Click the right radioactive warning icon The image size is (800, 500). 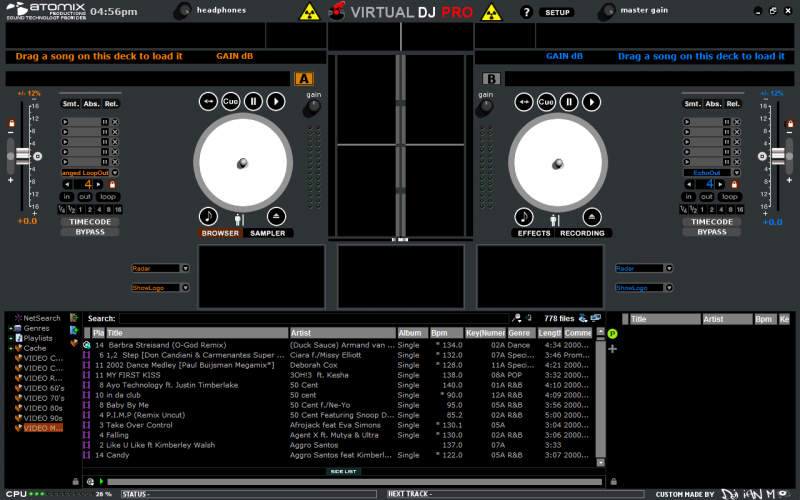point(491,12)
